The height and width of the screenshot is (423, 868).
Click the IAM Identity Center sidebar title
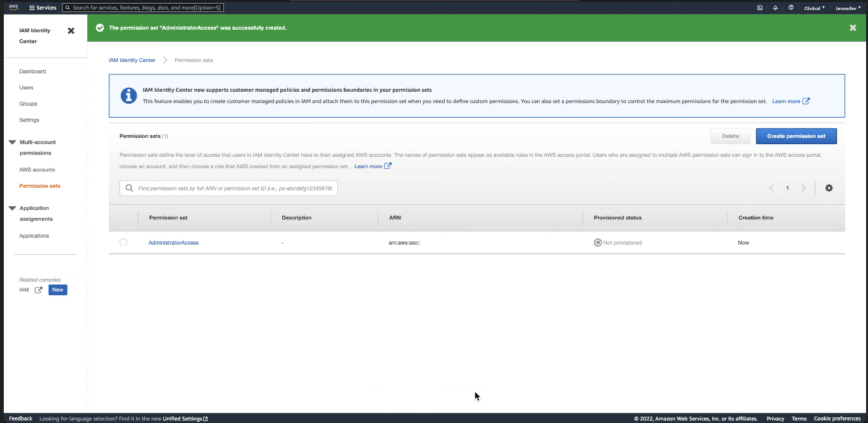click(35, 35)
